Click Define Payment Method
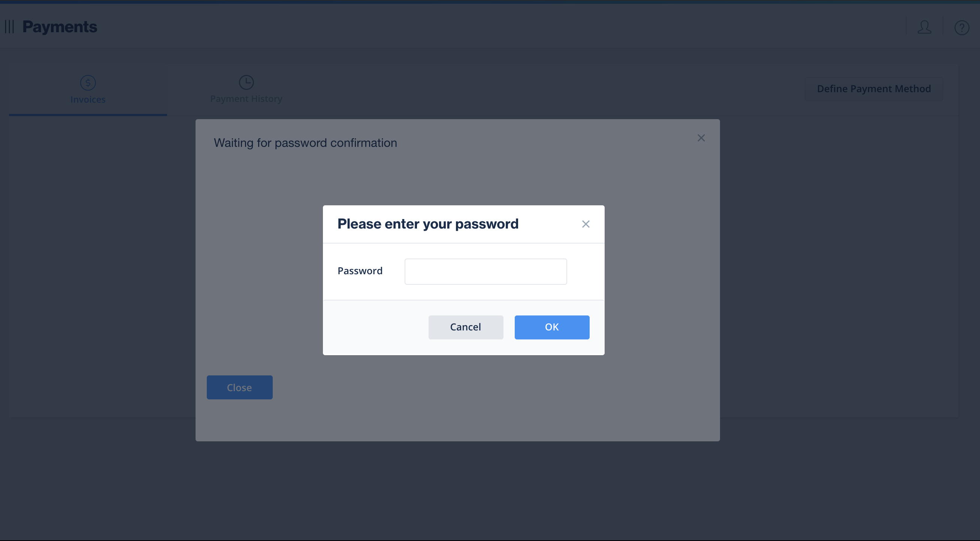 click(874, 88)
